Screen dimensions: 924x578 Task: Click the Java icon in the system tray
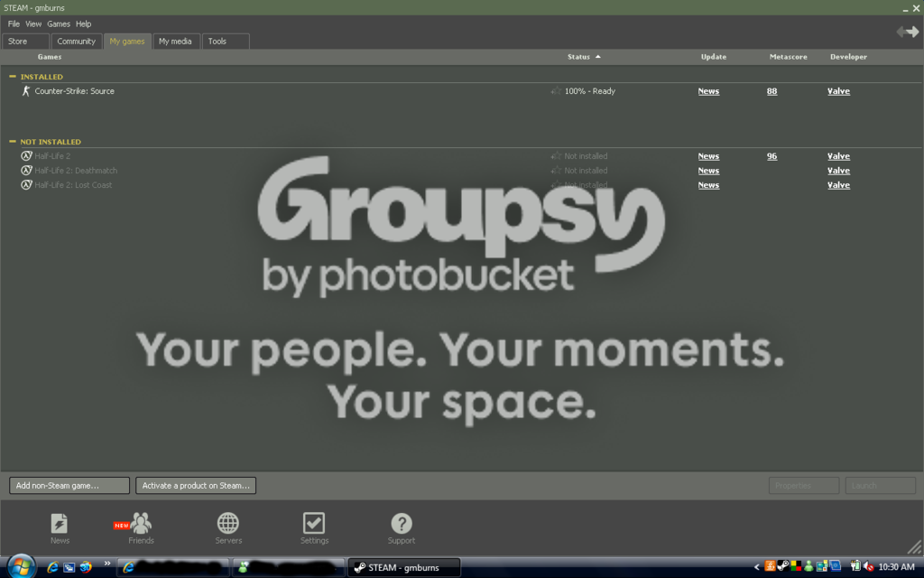770,567
